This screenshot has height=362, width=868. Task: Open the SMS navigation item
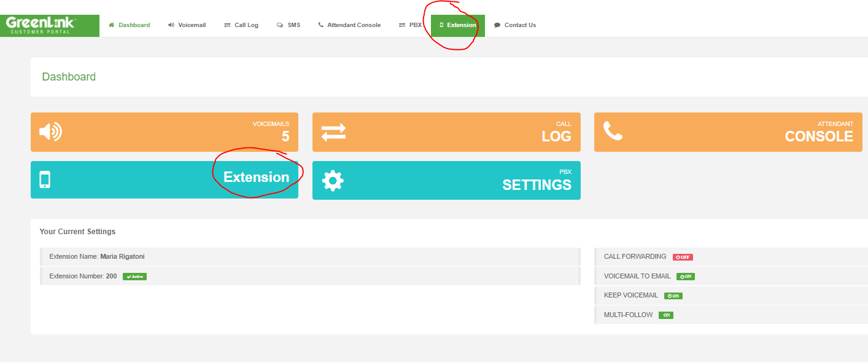click(289, 25)
